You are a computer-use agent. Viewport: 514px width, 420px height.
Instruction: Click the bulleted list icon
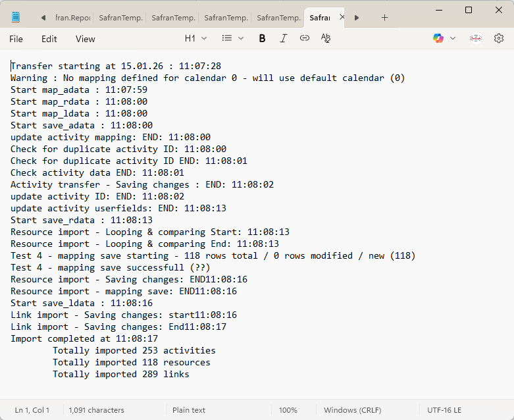[x=227, y=38]
